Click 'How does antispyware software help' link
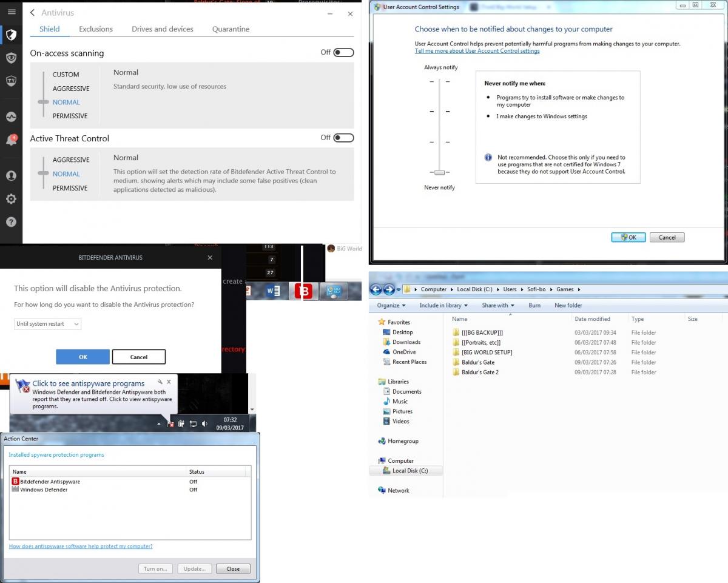728x583 pixels. point(81,546)
